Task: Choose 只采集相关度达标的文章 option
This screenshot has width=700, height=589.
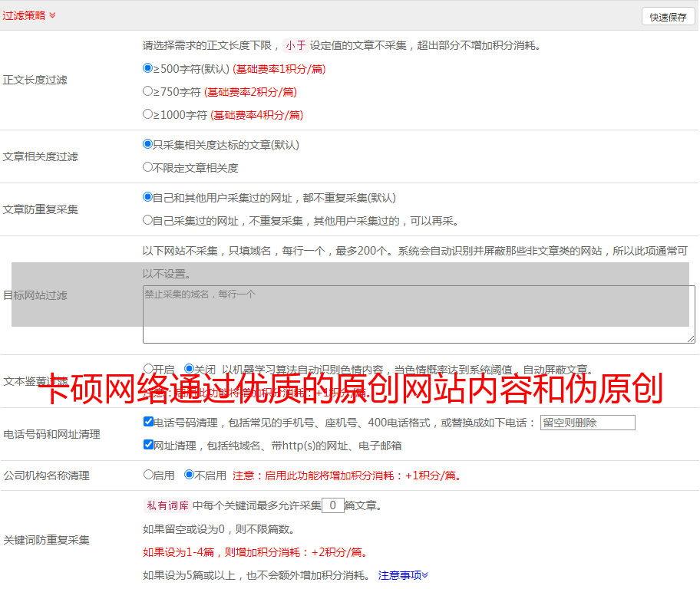Action: click(148, 144)
